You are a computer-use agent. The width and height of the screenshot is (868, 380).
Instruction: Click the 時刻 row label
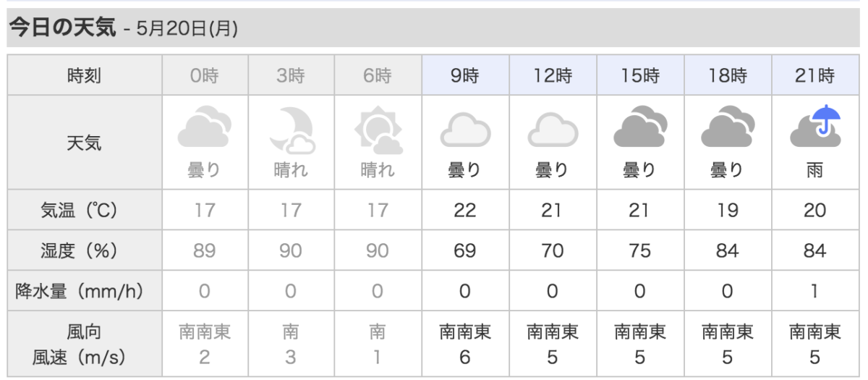pos(85,75)
